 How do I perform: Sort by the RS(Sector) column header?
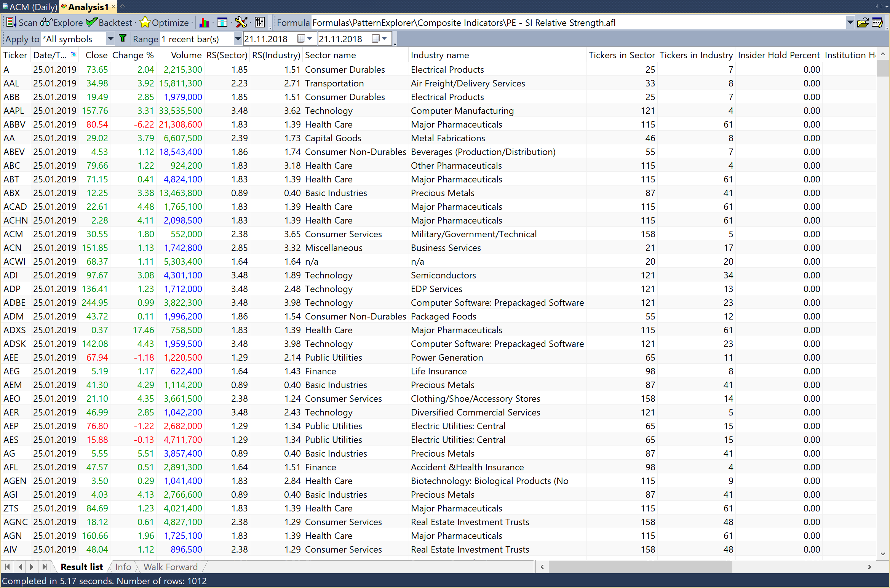coord(227,55)
